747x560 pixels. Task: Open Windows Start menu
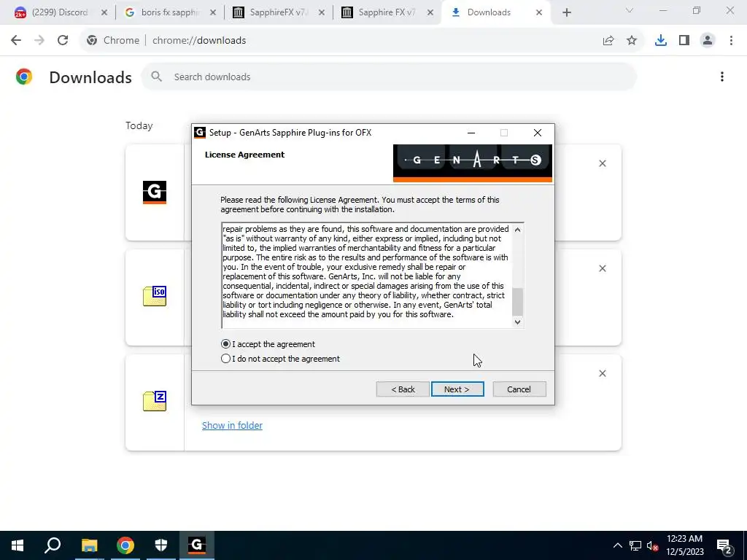pos(18,545)
